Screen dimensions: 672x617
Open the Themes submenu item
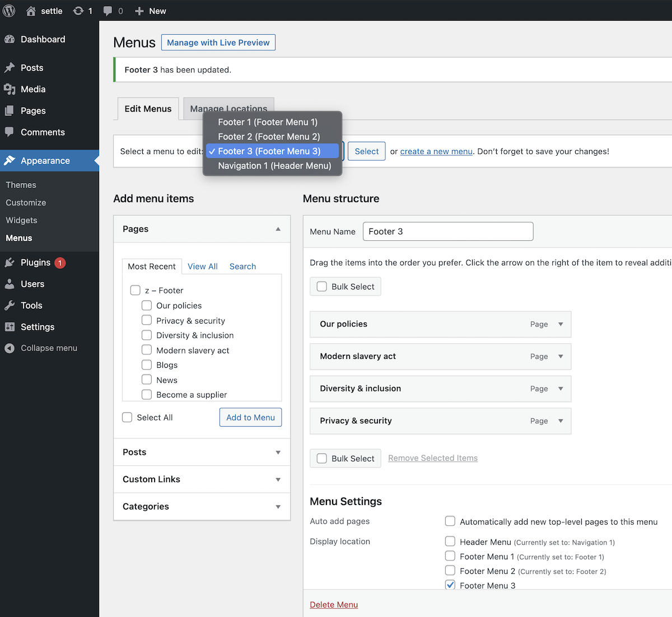pyautogui.click(x=21, y=185)
